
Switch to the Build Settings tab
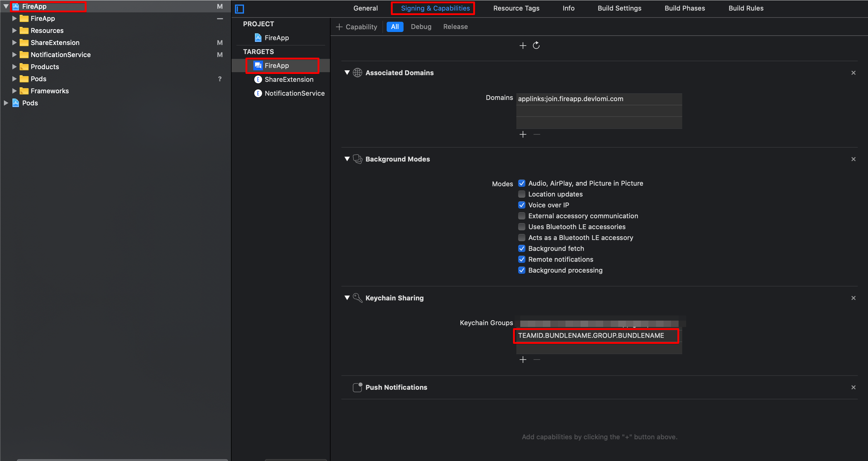619,8
